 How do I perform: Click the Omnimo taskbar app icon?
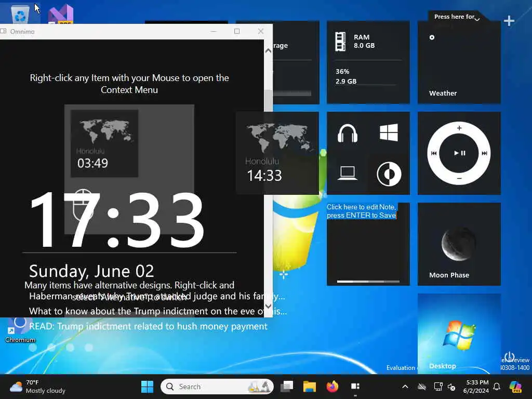click(x=355, y=387)
